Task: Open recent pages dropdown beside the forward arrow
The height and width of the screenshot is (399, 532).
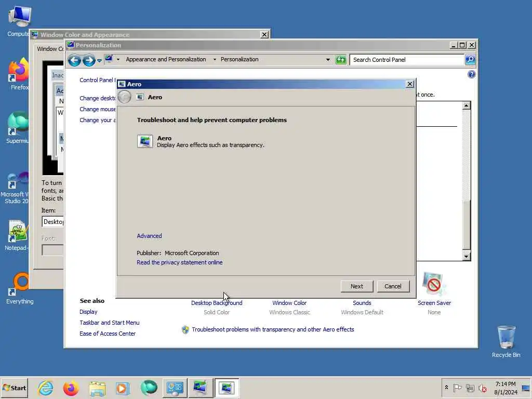Action: click(99, 60)
